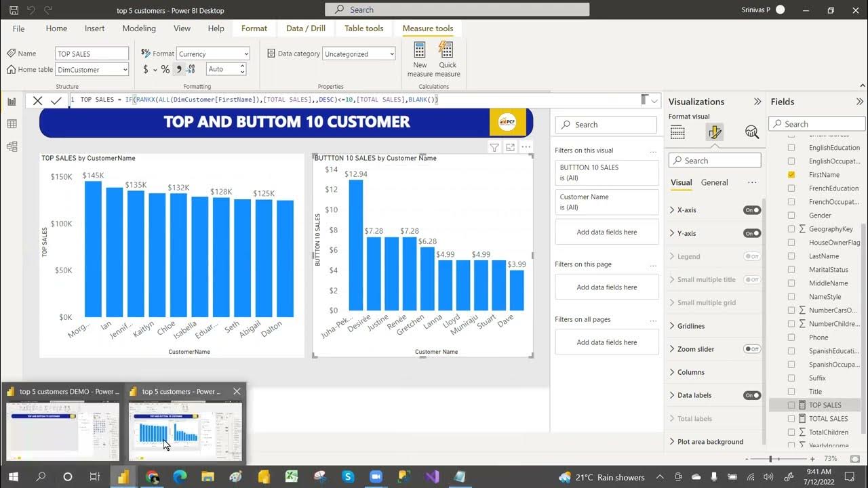Check the TOTAL SALES field checkbox
The width and height of the screenshot is (868, 488).
791,418
